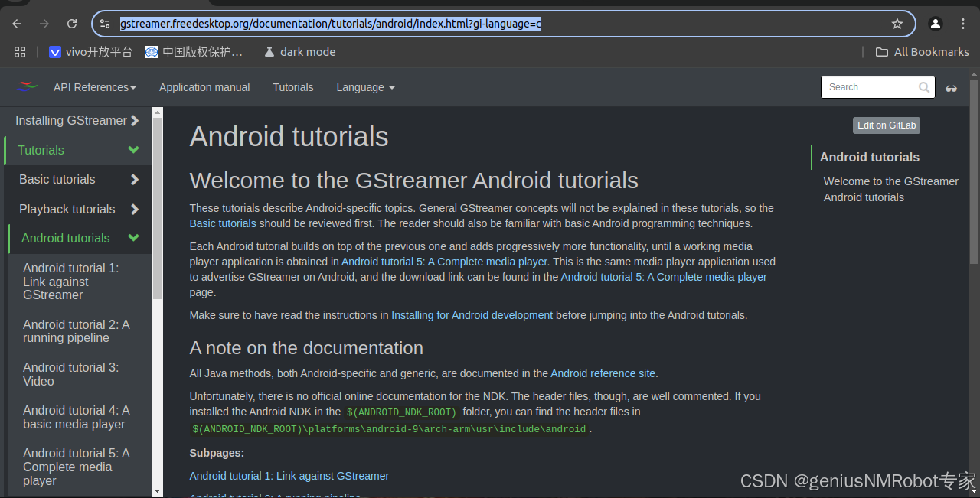Open the Language dropdown menu
This screenshot has width=980, height=498.
click(x=365, y=87)
